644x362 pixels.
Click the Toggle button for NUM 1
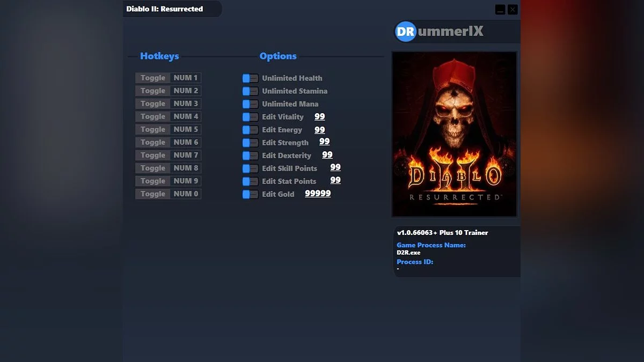pyautogui.click(x=153, y=78)
